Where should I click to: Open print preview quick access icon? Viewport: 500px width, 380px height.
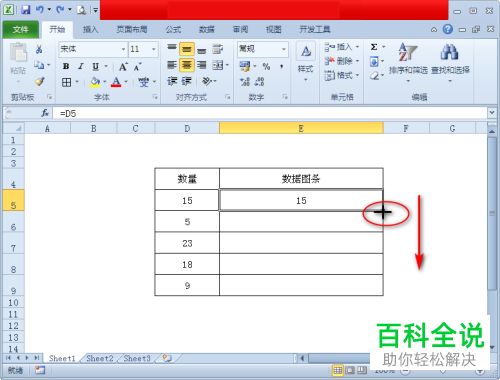point(81,10)
